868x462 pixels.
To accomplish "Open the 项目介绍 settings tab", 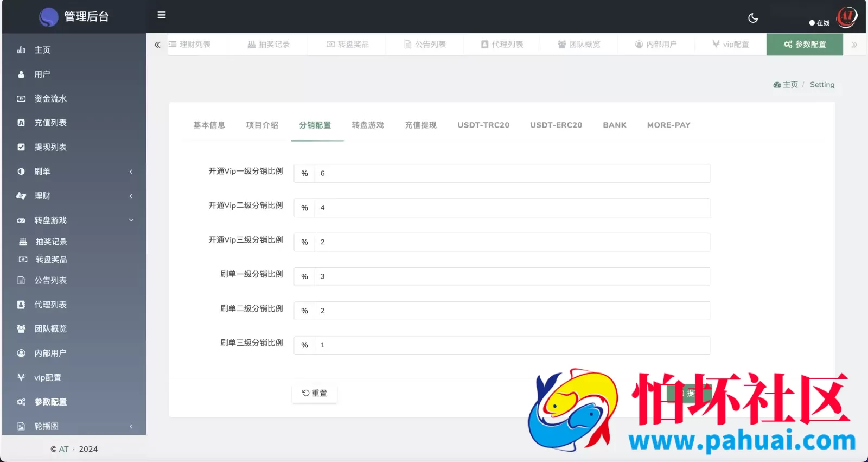I will tap(262, 125).
